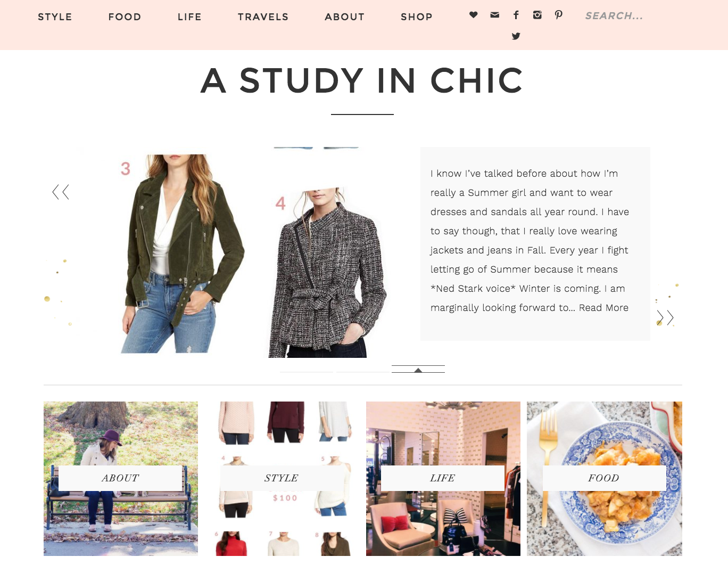Viewport: 728px width, 573px height.
Task: Select the first slide indicator bar
Action: 307,371
